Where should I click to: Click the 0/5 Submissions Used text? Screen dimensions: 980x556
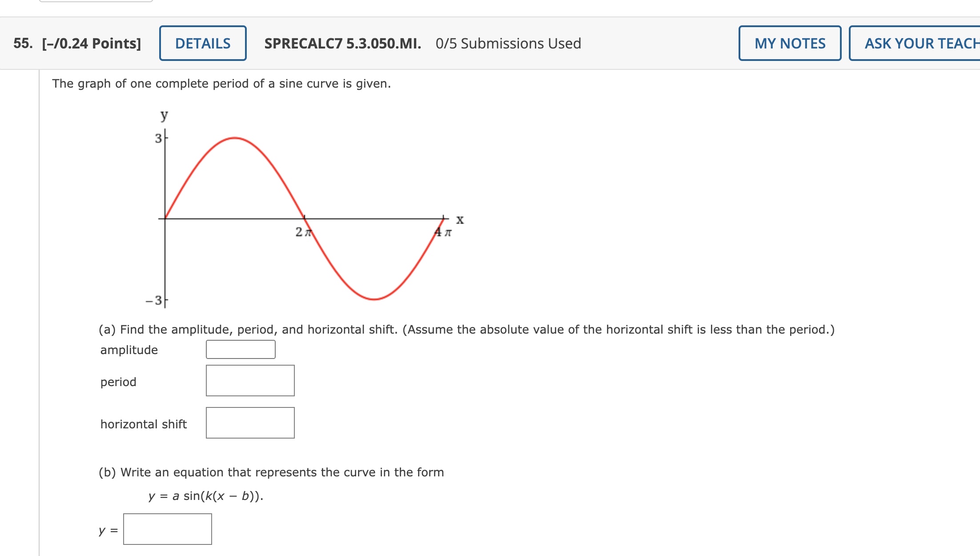pyautogui.click(x=507, y=43)
